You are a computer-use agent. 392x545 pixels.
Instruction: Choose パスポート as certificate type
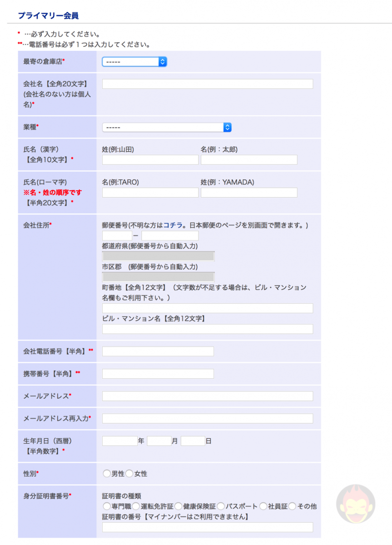[220, 506]
